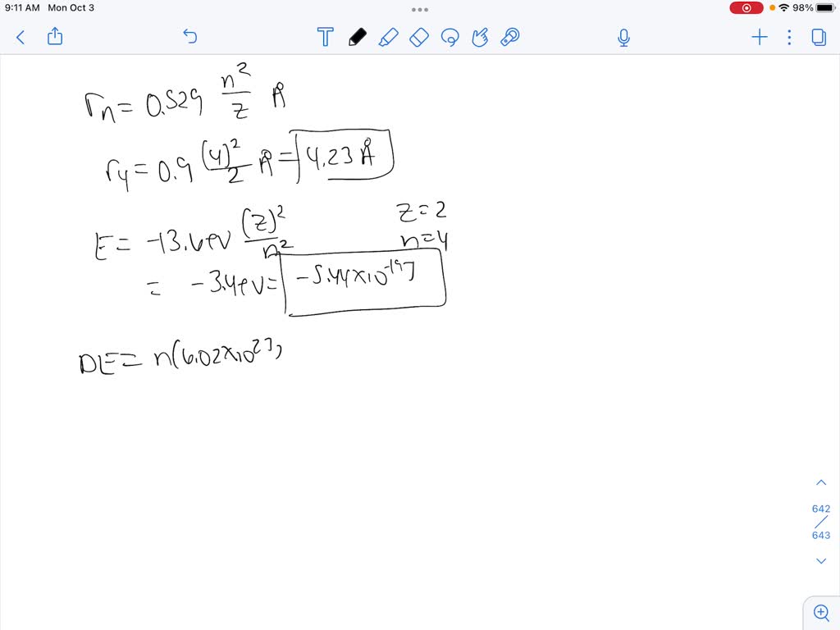Open the Share menu

55,37
